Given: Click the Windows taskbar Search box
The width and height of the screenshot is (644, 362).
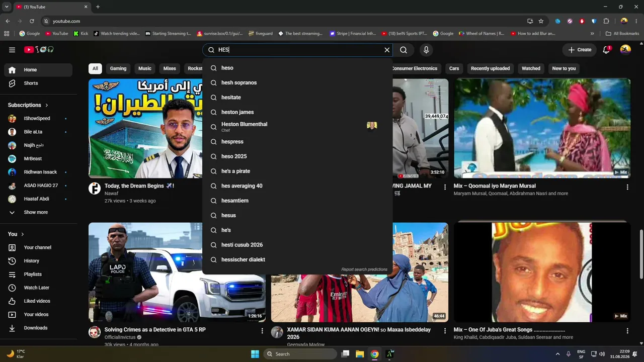Looking at the screenshot, I should [301, 354].
